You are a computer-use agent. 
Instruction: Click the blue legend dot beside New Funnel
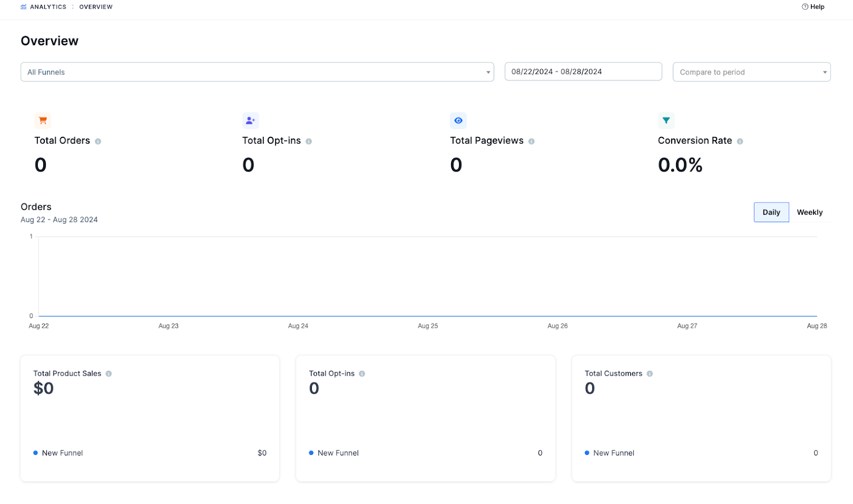coord(36,453)
